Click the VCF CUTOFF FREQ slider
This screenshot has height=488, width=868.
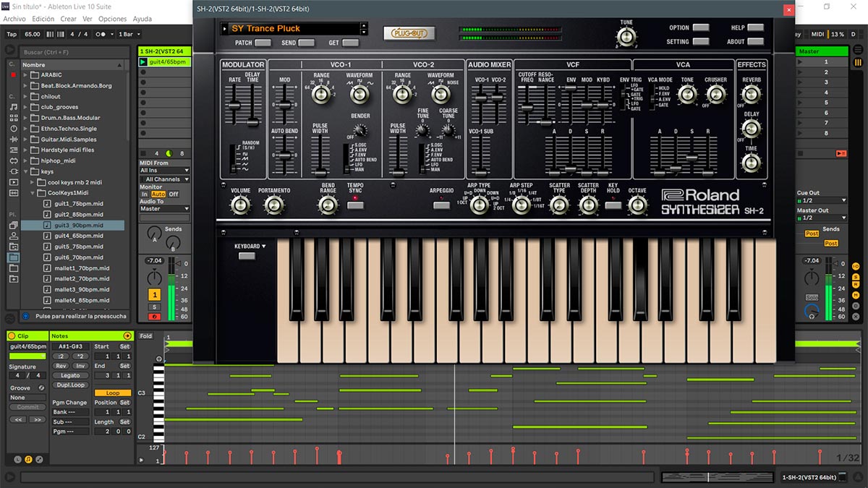click(526, 108)
